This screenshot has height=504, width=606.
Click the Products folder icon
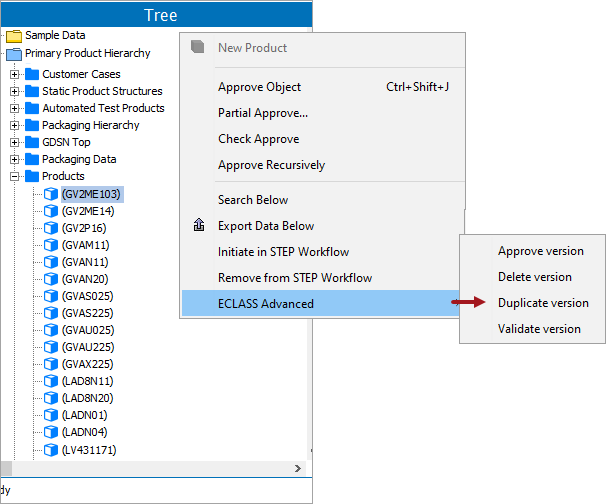pyautogui.click(x=32, y=176)
